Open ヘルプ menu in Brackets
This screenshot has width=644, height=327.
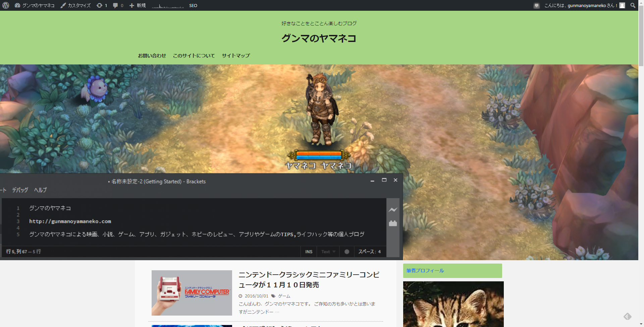pos(40,190)
